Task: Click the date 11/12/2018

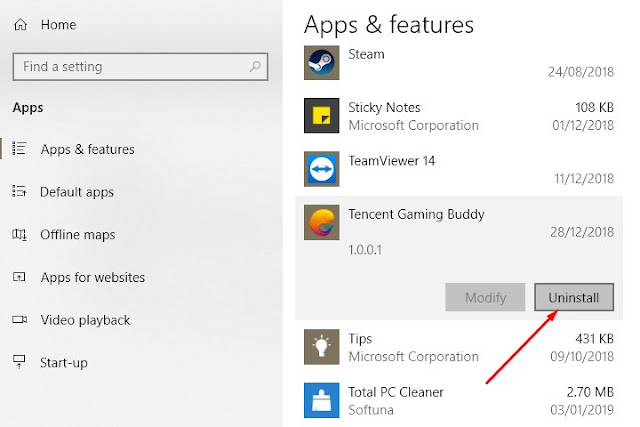Action: pos(584,179)
